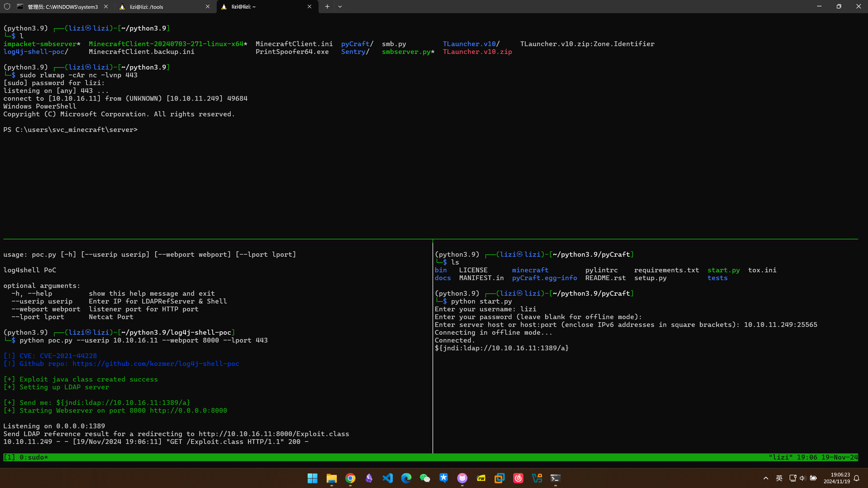Switch to lizi@lizi: /tools tab
The width and height of the screenshot is (868, 488).
159,7
